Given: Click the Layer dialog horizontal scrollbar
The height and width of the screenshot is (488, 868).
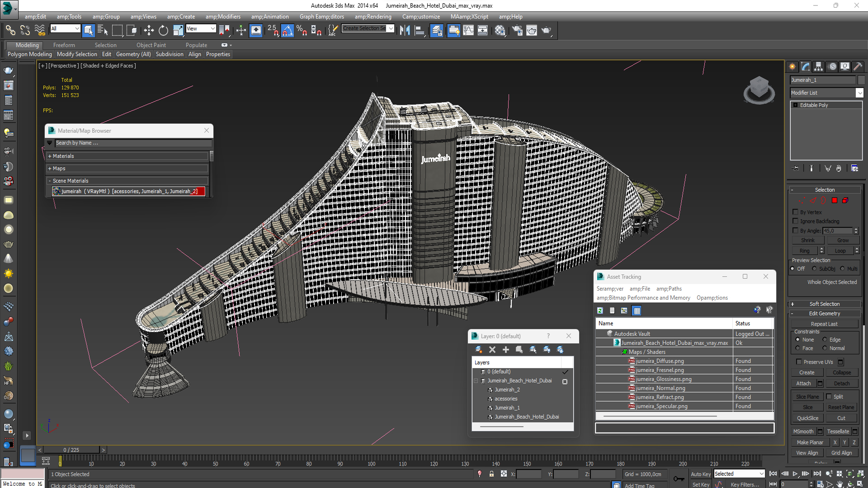Looking at the screenshot, I should 502,426.
